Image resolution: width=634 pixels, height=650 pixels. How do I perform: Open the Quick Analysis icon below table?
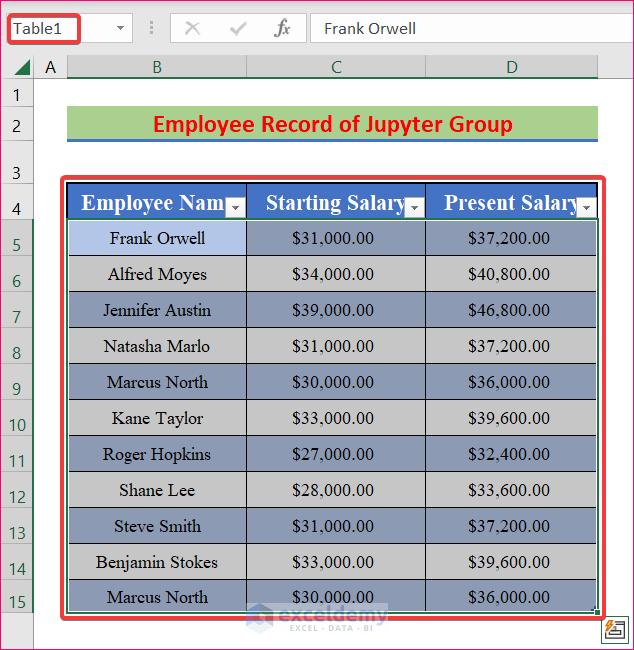(x=615, y=630)
